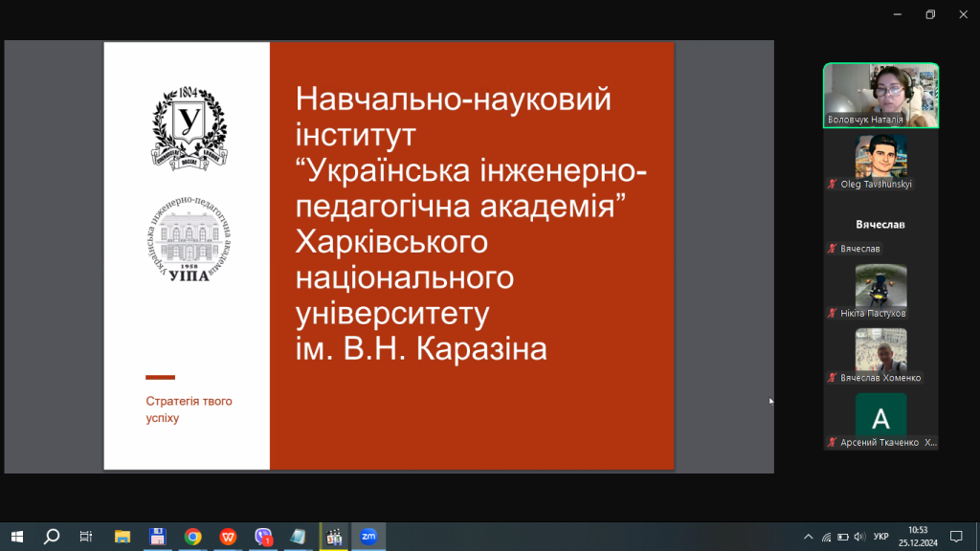Click the muted mic icon beside Oleg Tavshunskyi
Screen dimensions: 980x551
tap(832, 185)
